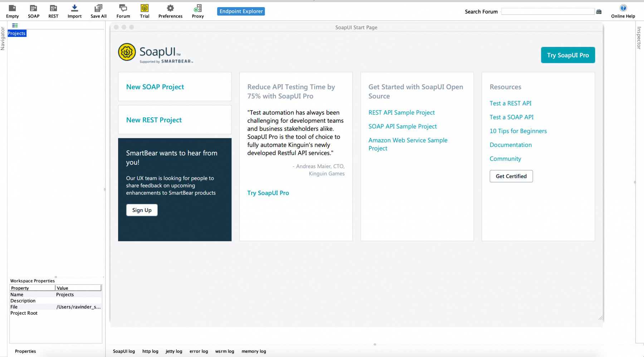The height and width of the screenshot is (357, 644).
Task: Click the Property column header
Action: pyautogui.click(x=32, y=288)
